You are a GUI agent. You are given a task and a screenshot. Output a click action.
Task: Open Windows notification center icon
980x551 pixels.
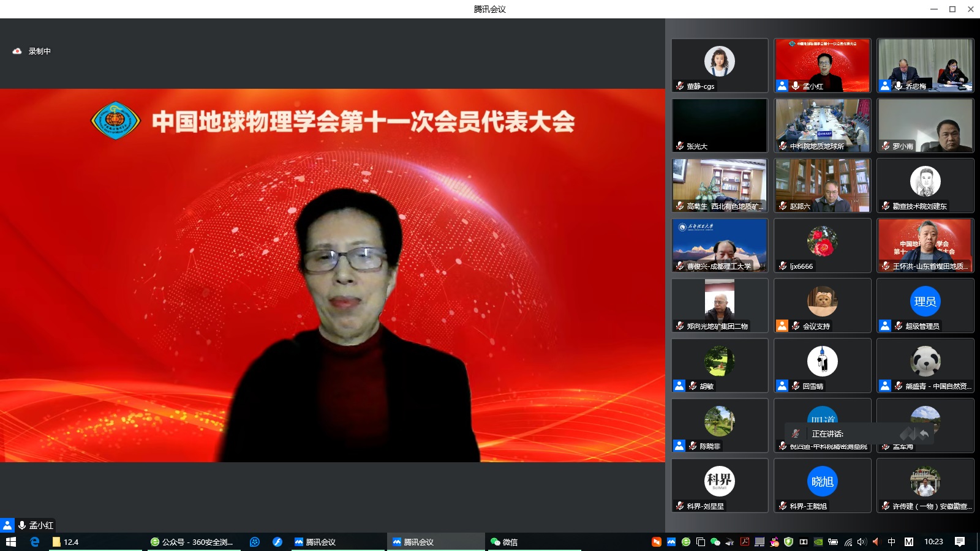point(960,542)
